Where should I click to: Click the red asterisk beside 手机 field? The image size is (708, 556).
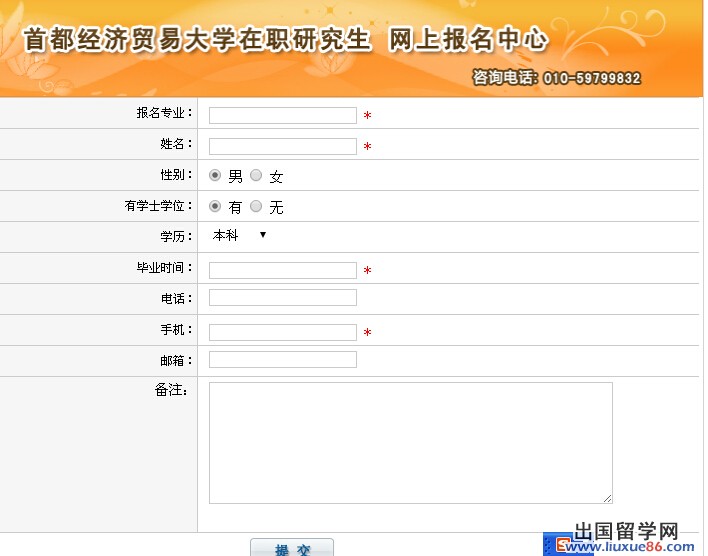(x=367, y=333)
